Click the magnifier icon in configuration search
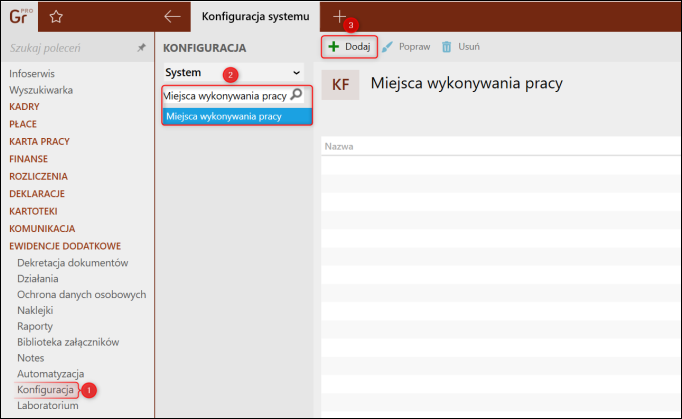The image size is (682, 419). (x=296, y=94)
